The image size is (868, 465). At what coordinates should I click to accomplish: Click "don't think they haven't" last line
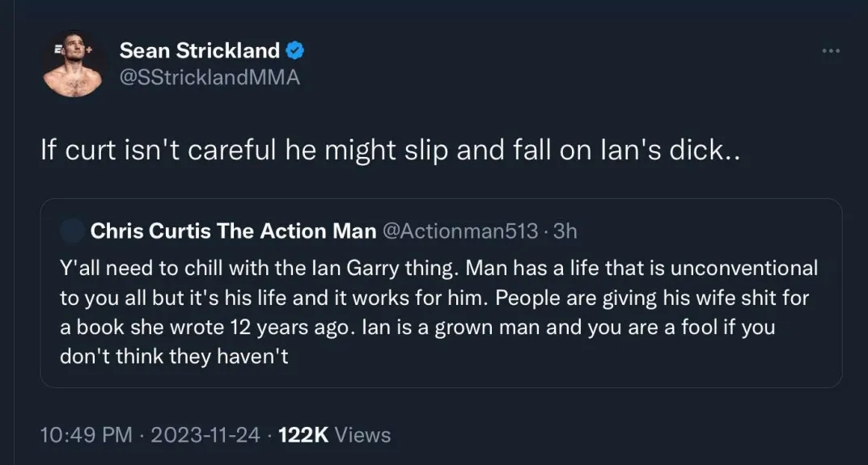pyautogui.click(x=174, y=357)
